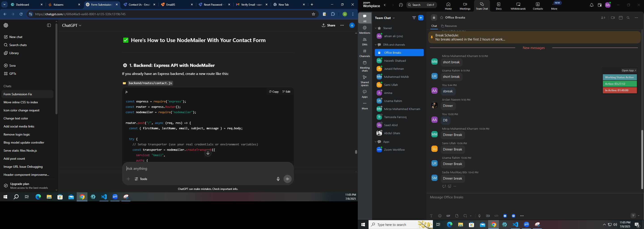
Task: Toggle text formatting in Zoom composer
Action: point(431,216)
